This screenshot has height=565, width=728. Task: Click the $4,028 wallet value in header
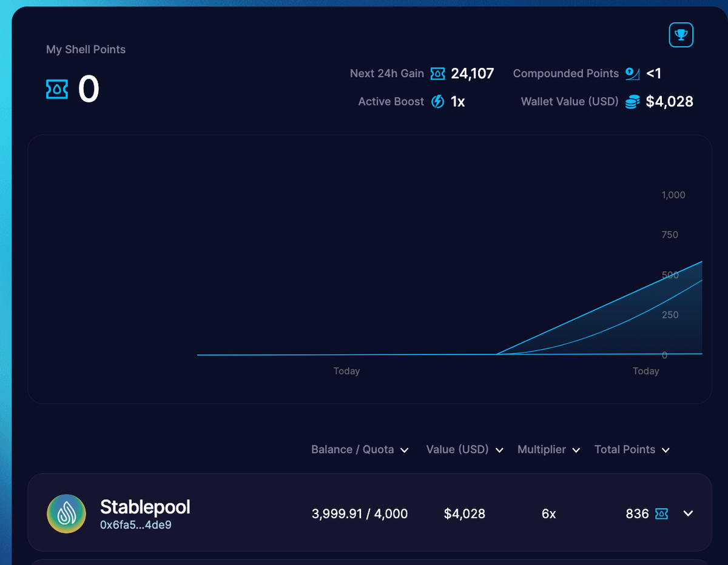click(669, 102)
